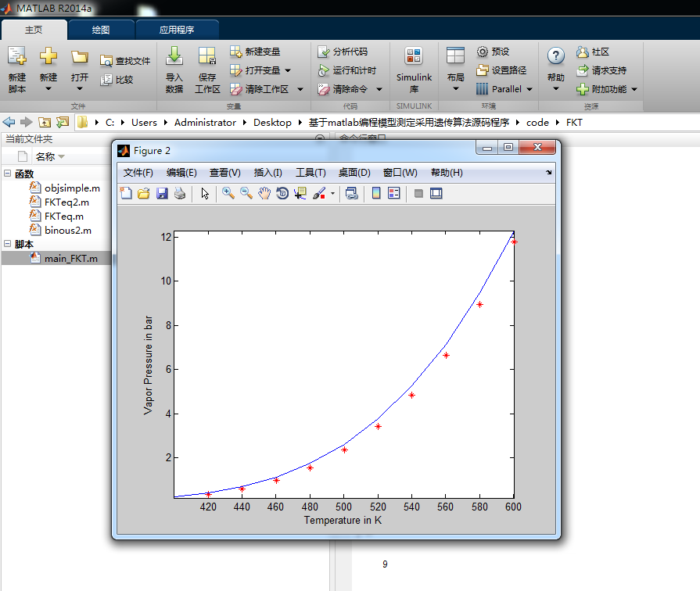Select binous2.m in file list
Viewport: 700px width, 591px height.
[x=60, y=231]
